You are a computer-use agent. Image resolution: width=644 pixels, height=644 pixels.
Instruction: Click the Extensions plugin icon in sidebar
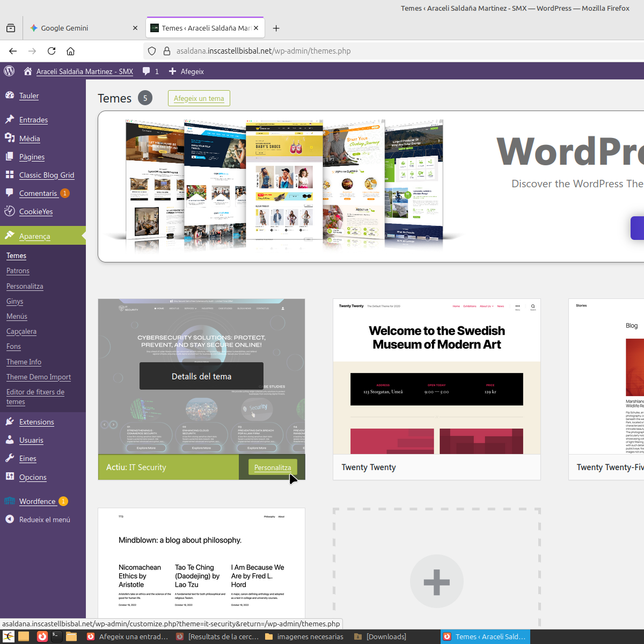coord(10,422)
